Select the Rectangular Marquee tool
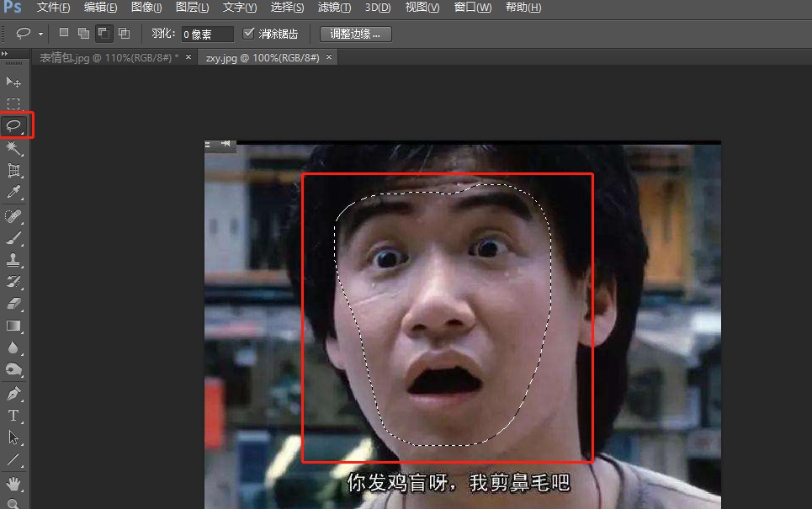The image size is (812, 509). pyautogui.click(x=13, y=104)
